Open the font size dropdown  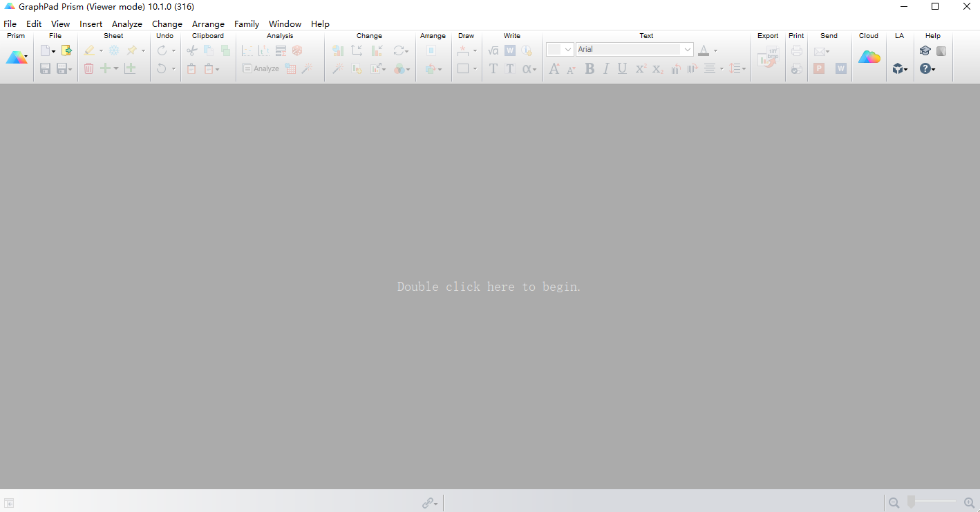pos(567,49)
